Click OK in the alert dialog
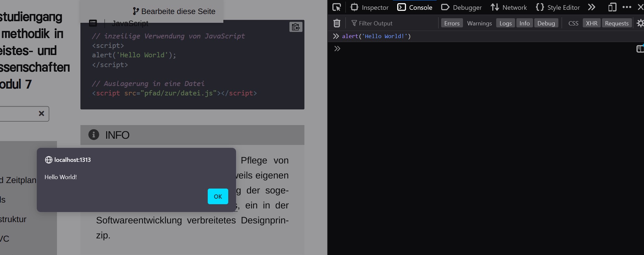 click(218, 196)
